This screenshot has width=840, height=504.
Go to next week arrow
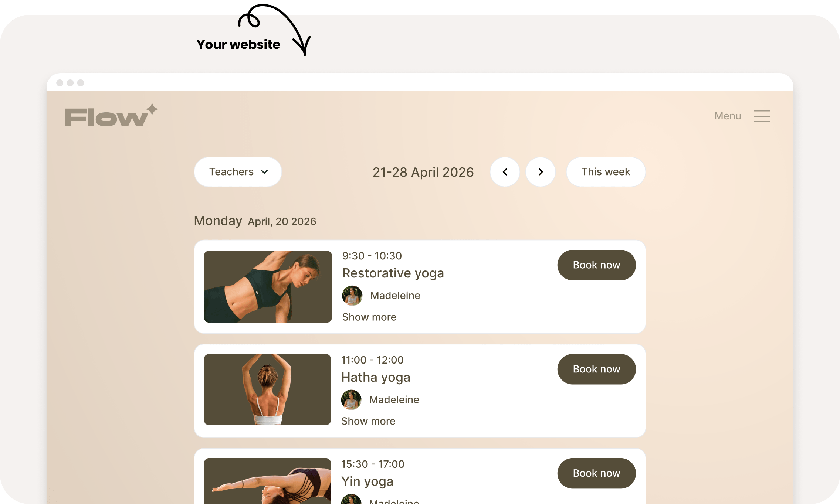point(541,172)
